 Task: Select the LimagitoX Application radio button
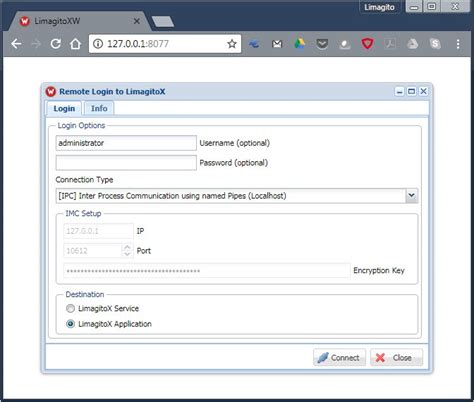click(x=70, y=324)
